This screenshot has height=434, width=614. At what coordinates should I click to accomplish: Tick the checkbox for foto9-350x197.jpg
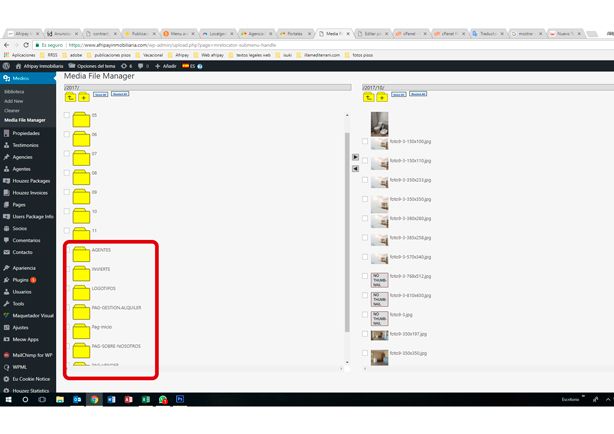(x=365, y=334)
